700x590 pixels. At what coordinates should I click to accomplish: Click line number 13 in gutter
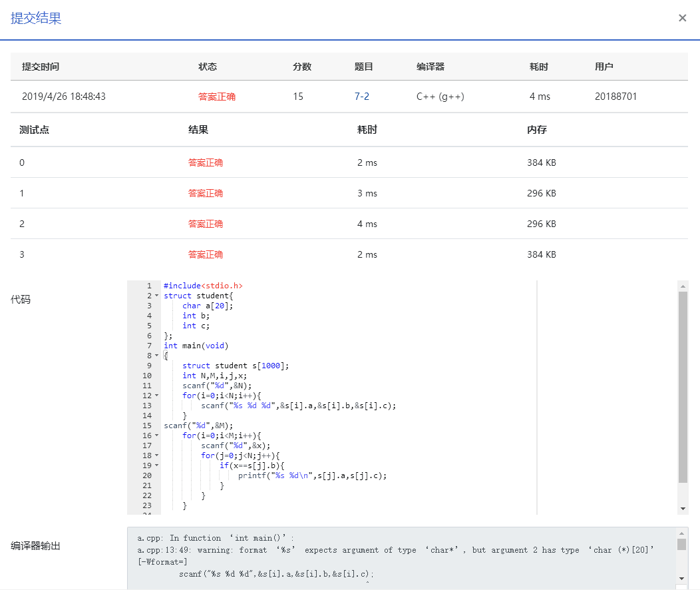click(147, 406)
